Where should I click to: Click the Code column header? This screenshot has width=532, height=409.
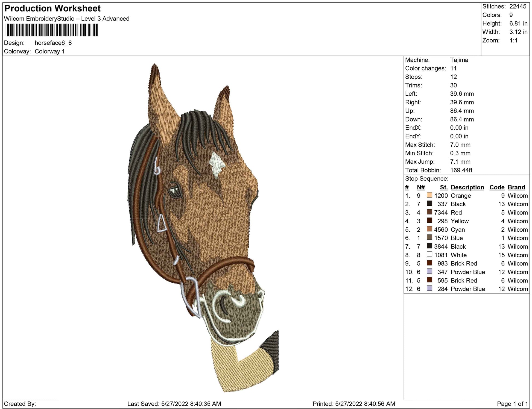coord(497,187)
